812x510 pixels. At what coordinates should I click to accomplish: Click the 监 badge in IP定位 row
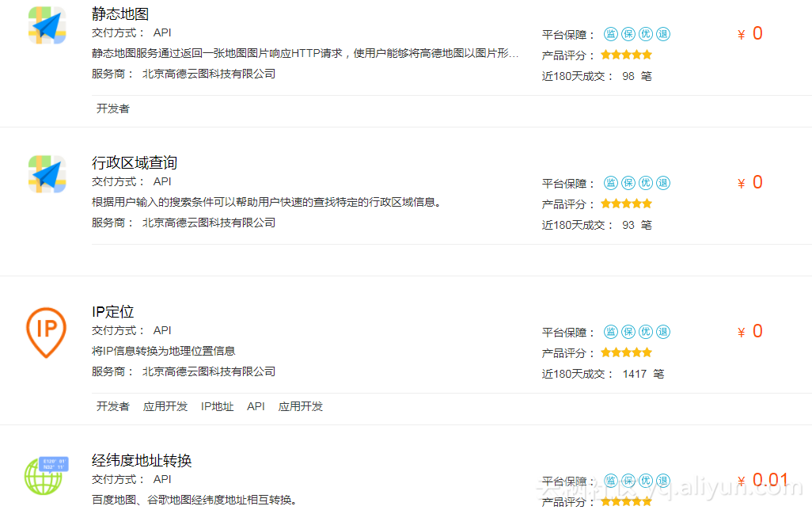tap(611, 332)
